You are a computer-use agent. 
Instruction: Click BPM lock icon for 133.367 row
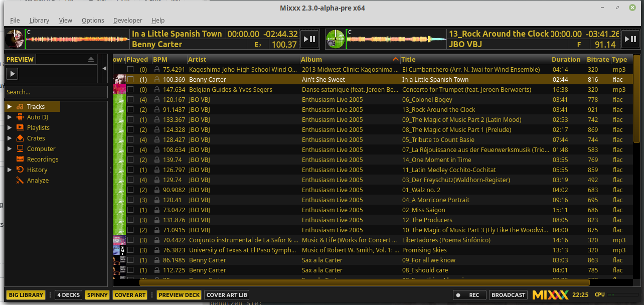[x=157, y=120]
